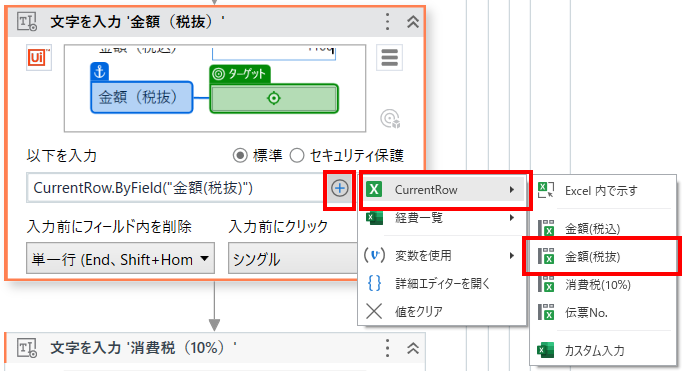
Task: Open the three-dot options menu of '金額（税抜）' activity
Action: coord(387,21)
